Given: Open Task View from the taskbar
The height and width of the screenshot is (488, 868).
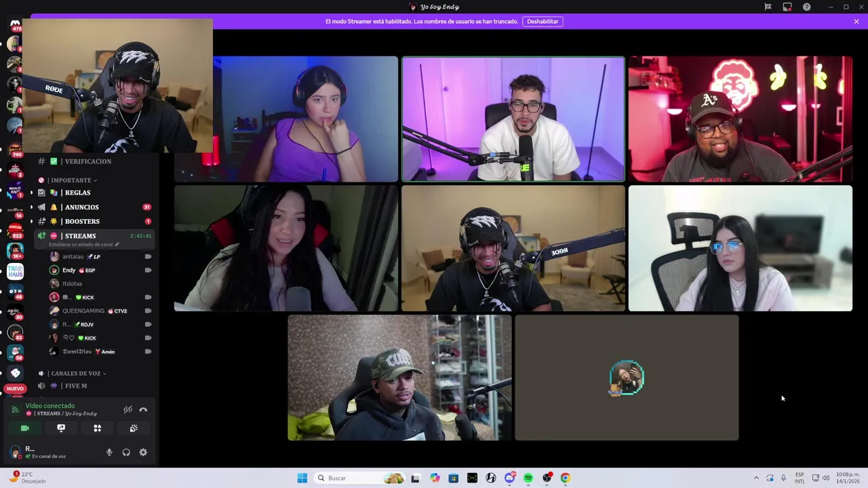Looking at the screenshot, I should (x=415, y=478).
